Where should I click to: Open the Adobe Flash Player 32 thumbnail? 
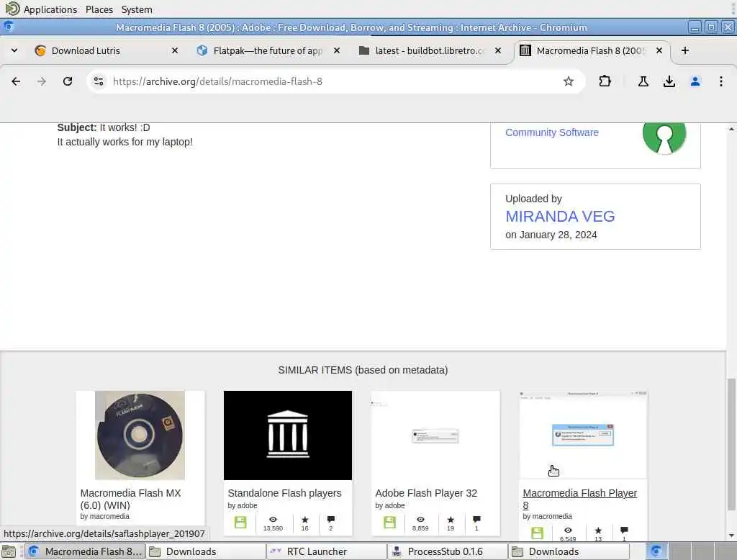435,435
